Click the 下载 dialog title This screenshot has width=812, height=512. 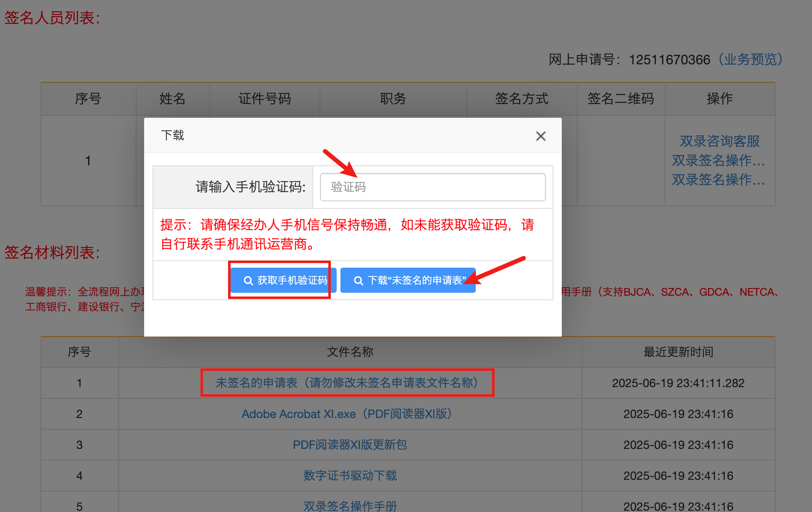tap(173, 135)
